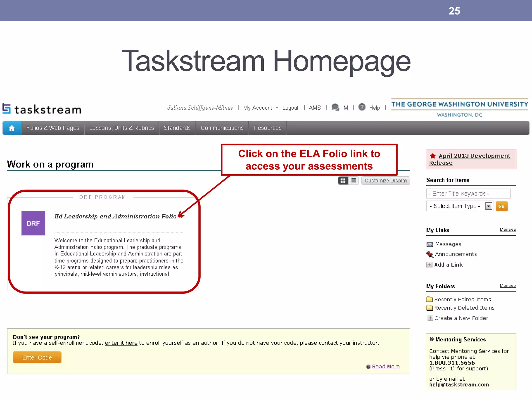
Task: Click the Announcements pushpin icon
Action: click(430, 254)
